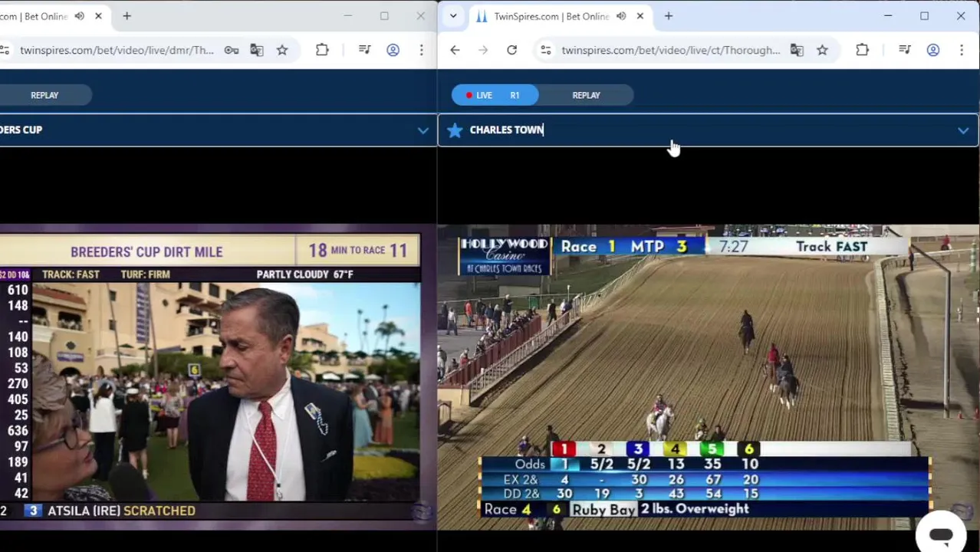Screen dimensions: 980x552
Task: Go forward in right browser window
Action: (483, 51)
